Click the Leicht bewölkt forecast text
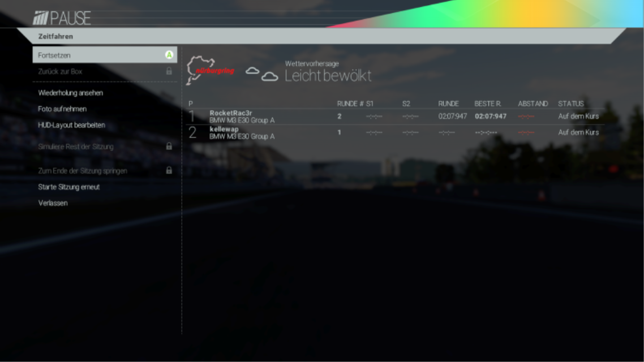 pos(328,76)
